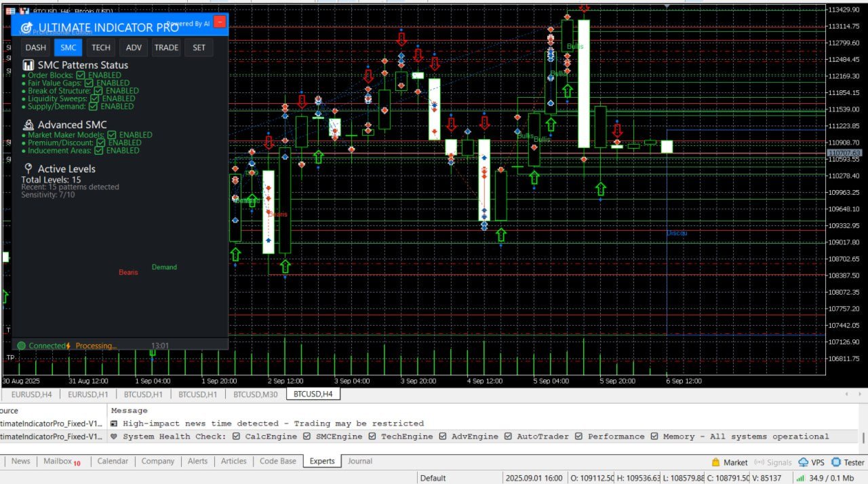The height and width of the screenshot is (484, 868).
Task: Toggle the Market Maker Models checkbox
Action: [112, 135]
